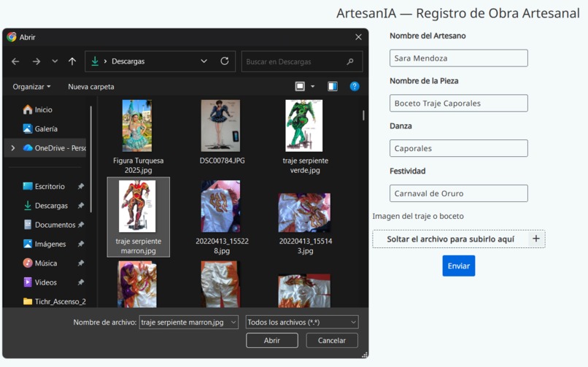Screen dimensions: 588x367
Task: Select the DSC00784.JPG thumbnail
Action: click(220, 125)
